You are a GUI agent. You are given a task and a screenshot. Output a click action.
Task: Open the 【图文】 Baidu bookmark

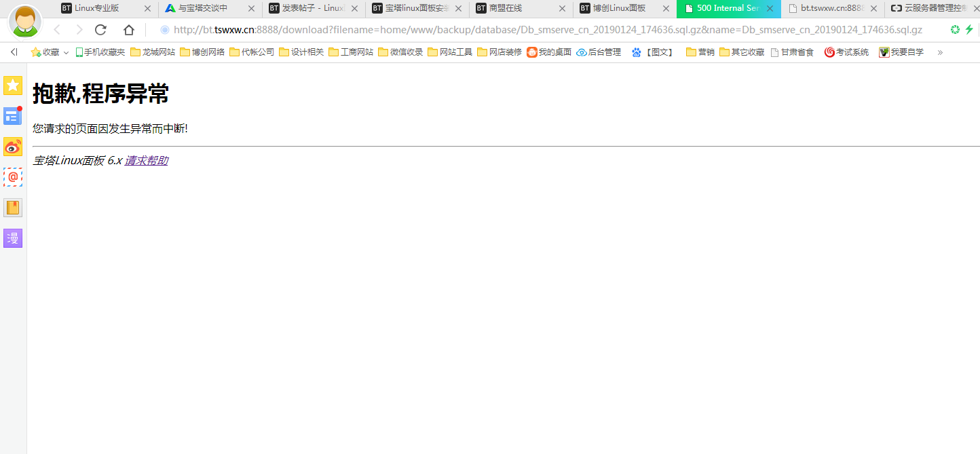pos(652,52)
